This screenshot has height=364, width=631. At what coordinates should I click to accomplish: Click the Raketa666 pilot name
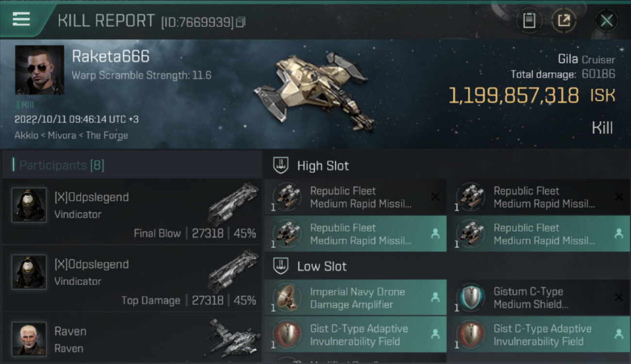pos(111,56)
